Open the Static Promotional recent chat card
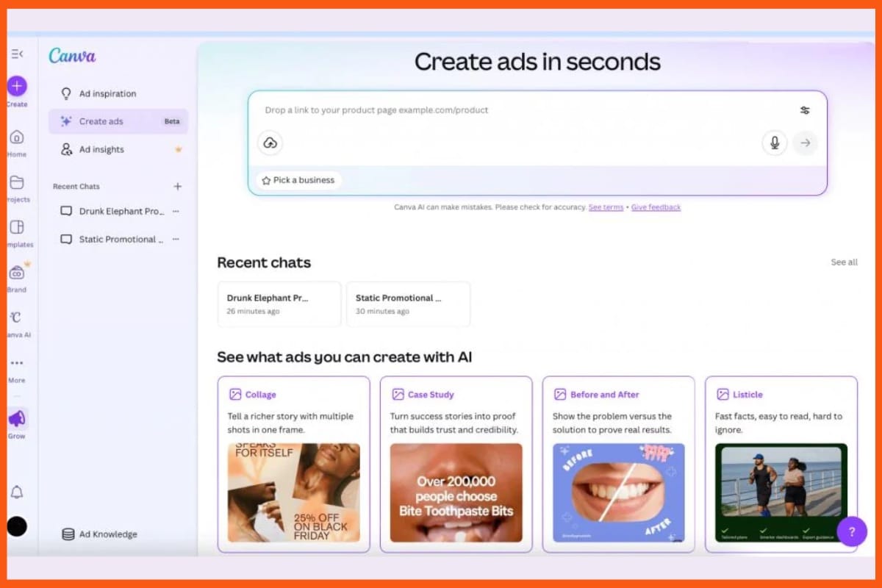This screenshot has width=882, height=588. pyautogui.click(x=408, y=304)
